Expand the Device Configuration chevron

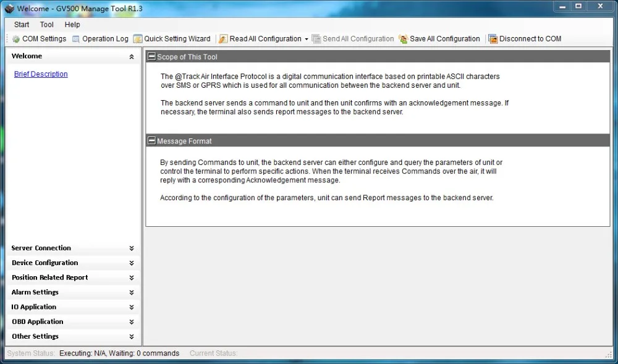131,263
